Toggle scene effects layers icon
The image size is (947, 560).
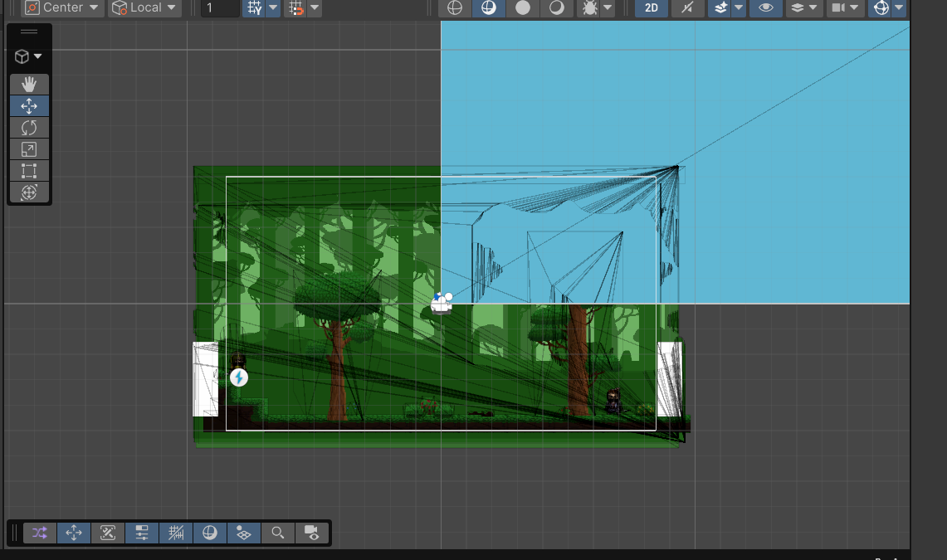tap(720, 7)
